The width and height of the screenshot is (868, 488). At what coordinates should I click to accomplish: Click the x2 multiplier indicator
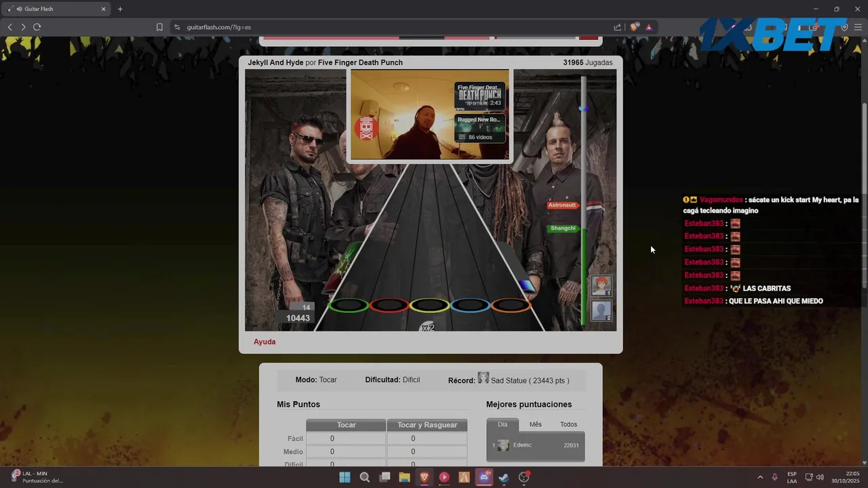pyautogui.click(x=427, y=327)
